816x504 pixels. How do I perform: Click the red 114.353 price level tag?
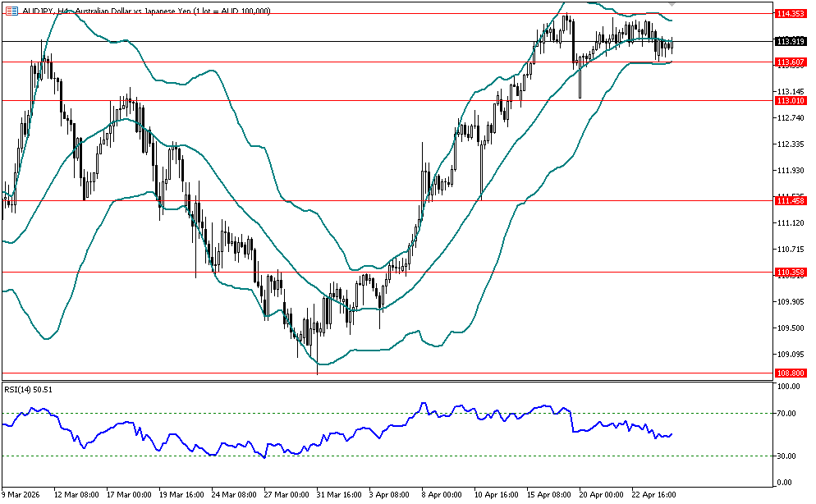[789, 14]
